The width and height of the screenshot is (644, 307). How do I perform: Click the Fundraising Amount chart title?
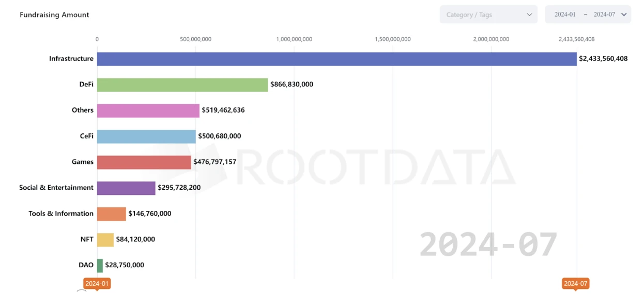coord(54,15)
